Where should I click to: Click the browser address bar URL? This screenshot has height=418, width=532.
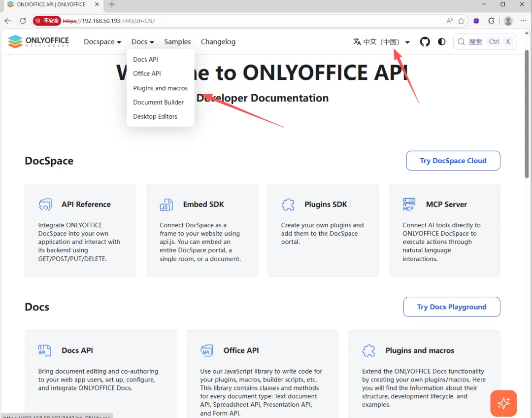tap(109, 21)
